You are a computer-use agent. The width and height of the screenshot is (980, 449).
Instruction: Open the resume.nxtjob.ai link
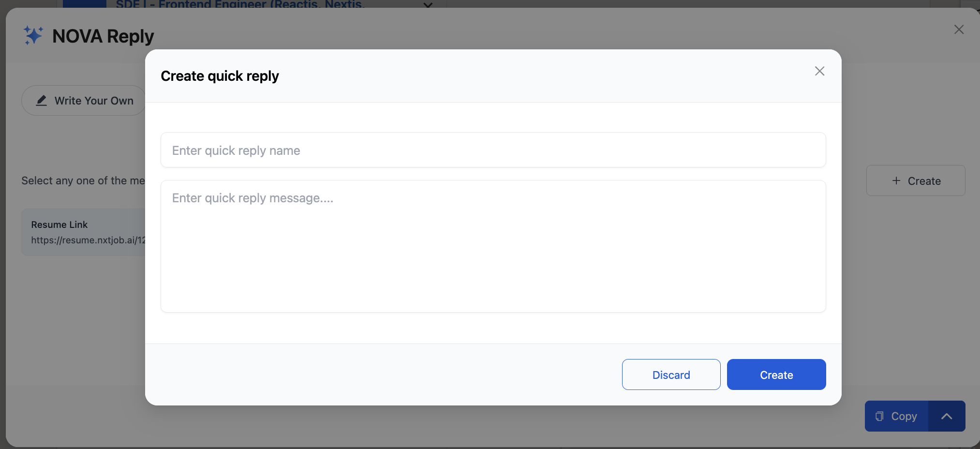point(89,240)
